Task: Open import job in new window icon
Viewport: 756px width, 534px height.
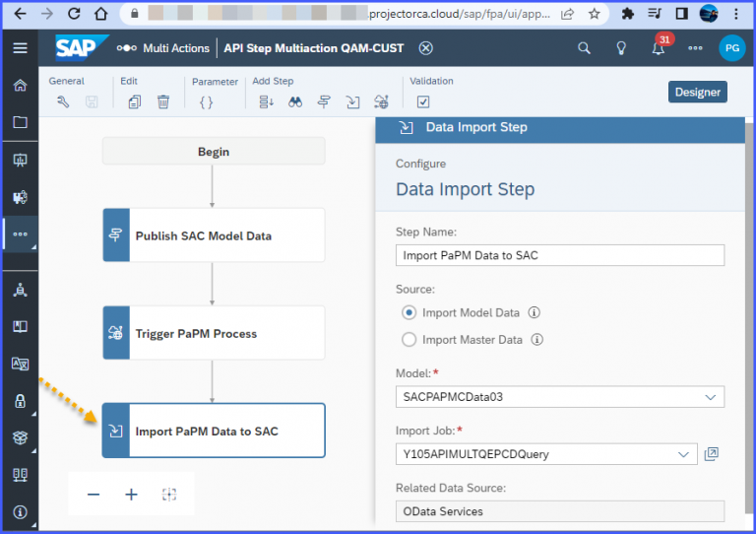Action: point(712,454)
